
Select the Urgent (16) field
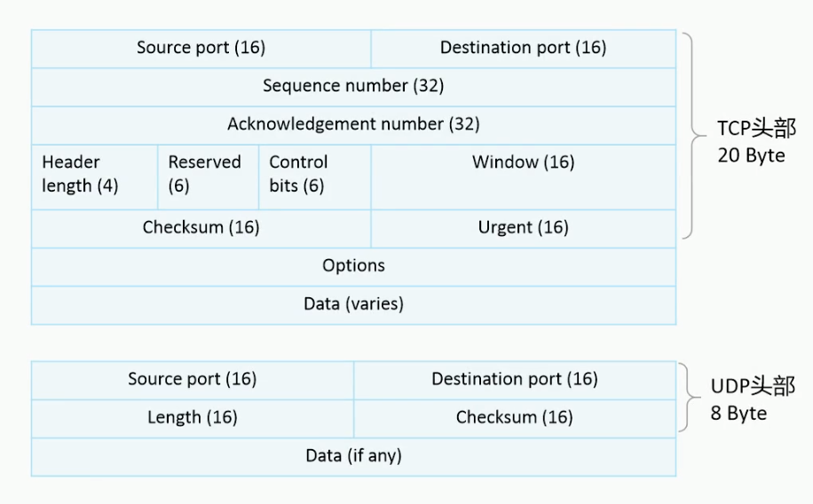(524, 229)
